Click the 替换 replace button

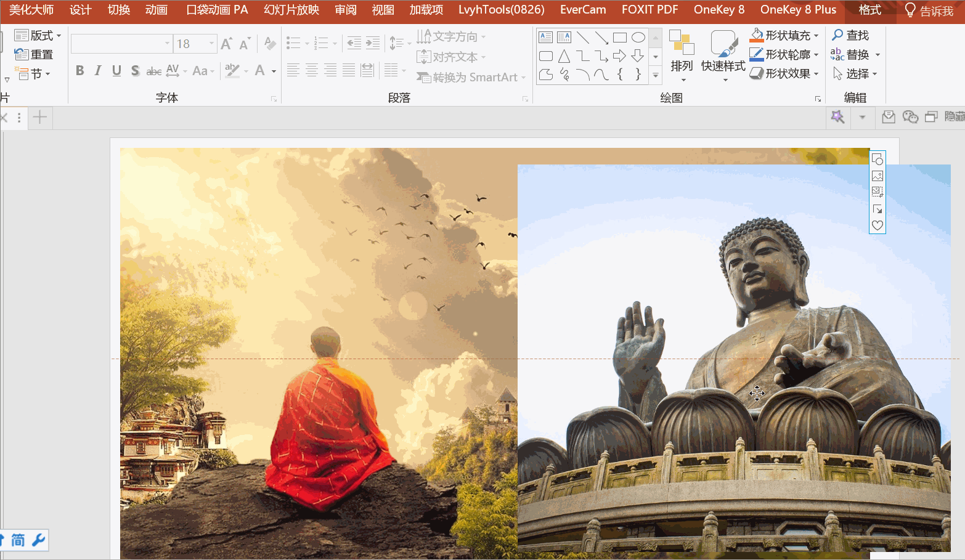[x=850, y=55]
